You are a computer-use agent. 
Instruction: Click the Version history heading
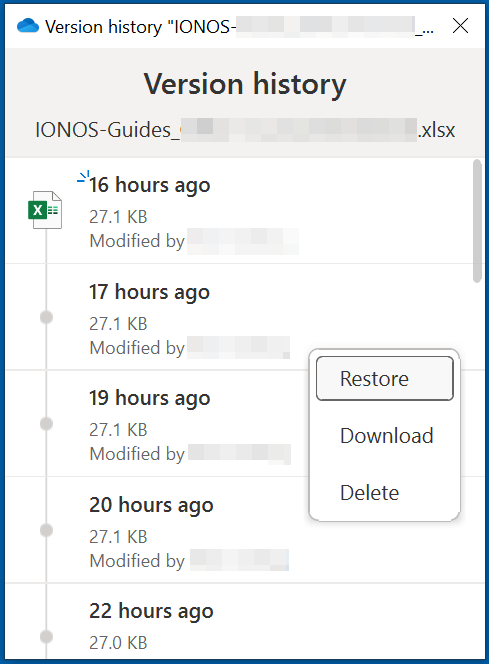pyautogui.click(x=245, y=84)
